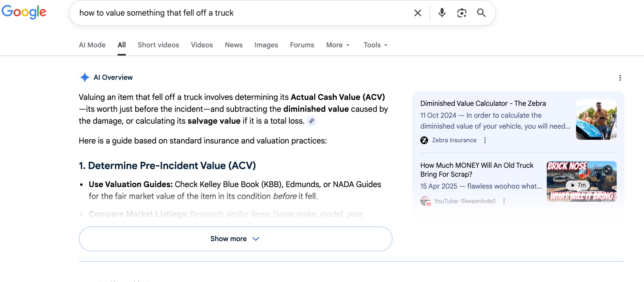Screen dimensions: 644x282
Task: Click the Zebra Insurance source icon
Action: click(x=424, y=140)
